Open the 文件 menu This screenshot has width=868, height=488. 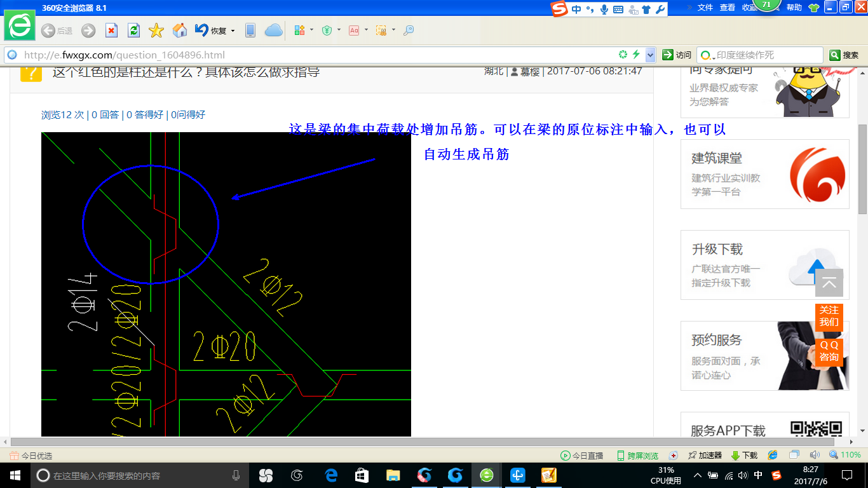[705, 8]
